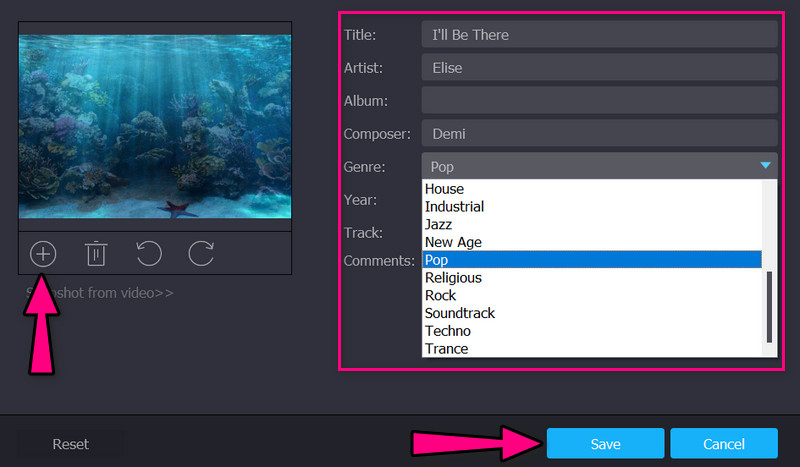Viewport: 800px width, 467px height.
Task: Click the add cover image plus icon
Action: pyautogui.click(x=43, y=253)
